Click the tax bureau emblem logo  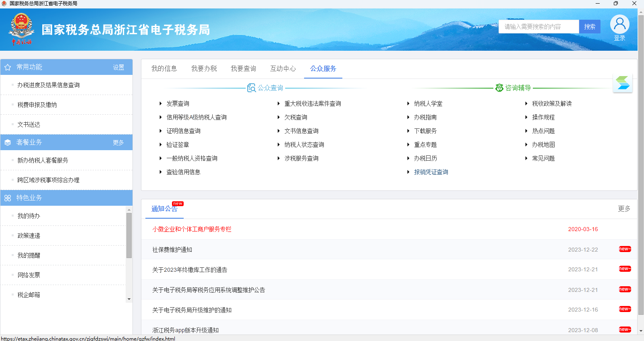[21, 28]
